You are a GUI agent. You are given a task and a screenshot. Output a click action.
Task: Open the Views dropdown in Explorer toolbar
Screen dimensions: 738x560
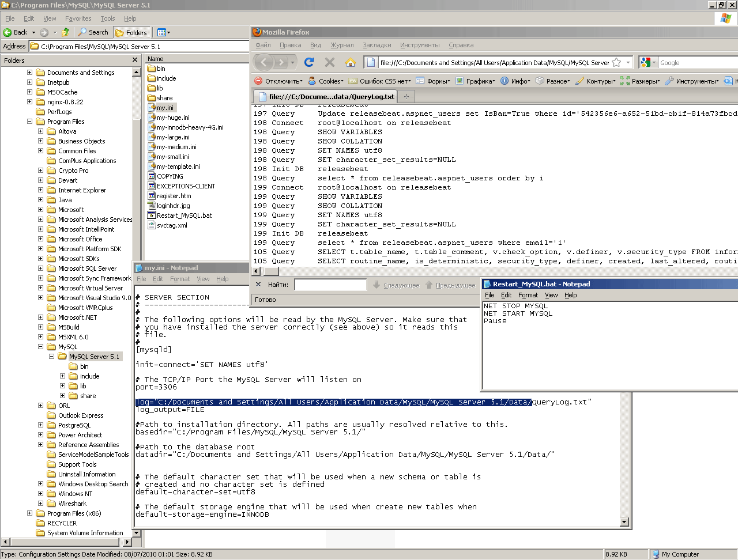[164, 32]
